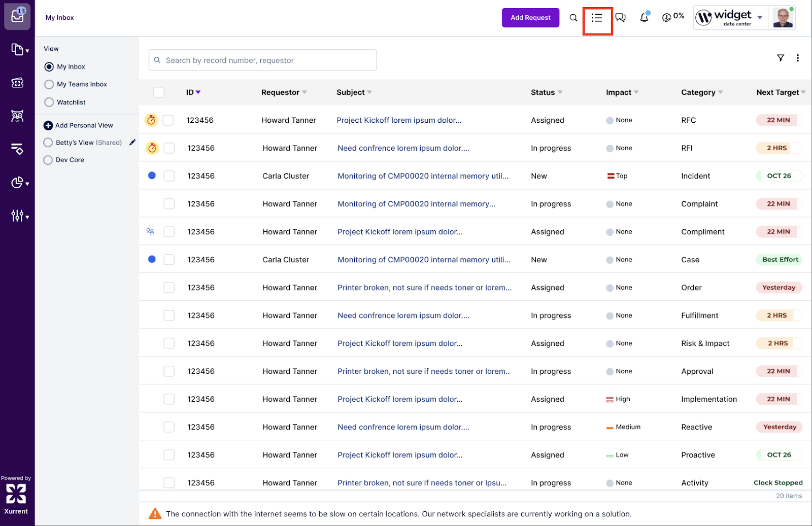Image resolution: width=812 pixels, height=526 pixels.
Task: Open the notifications bell
Action: (x=644, y=18)
